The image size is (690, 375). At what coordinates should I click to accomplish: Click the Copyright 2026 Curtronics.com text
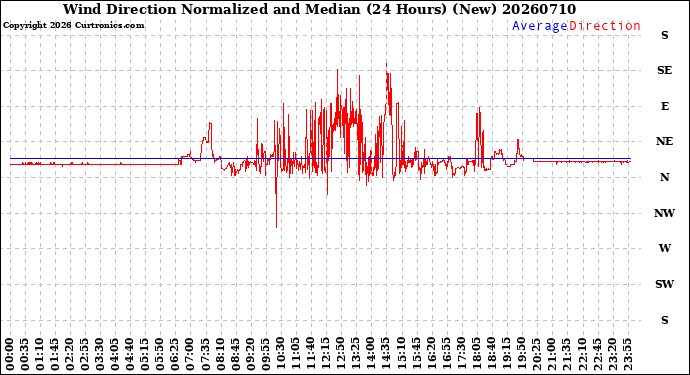pyautogui.click(x=73, y=26)
